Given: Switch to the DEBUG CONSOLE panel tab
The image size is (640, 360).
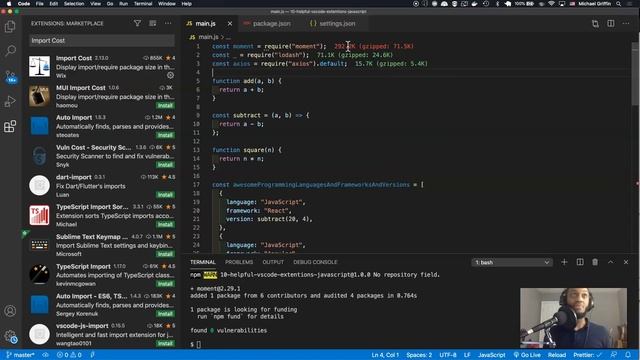Looking at the screenshot, I should click(315, 262).
